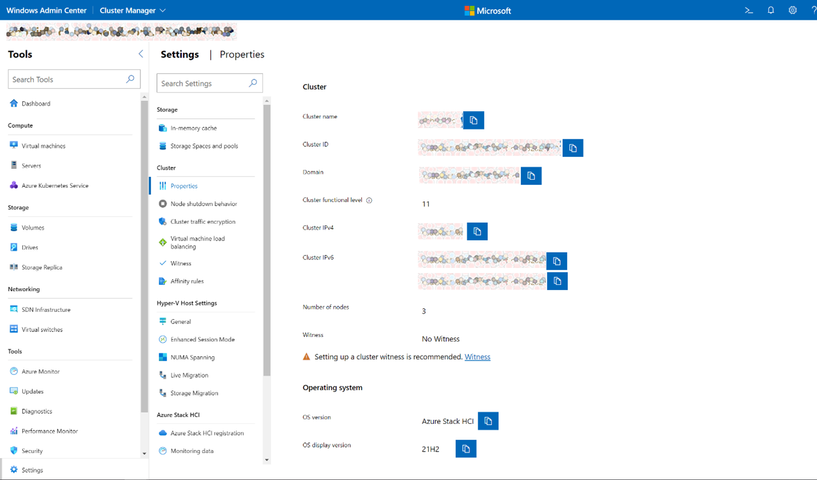Image resolution: width=817 pixels, height=480 pixels.
Task: Open the PowerShell console icon in header
Action: [749, 10]
